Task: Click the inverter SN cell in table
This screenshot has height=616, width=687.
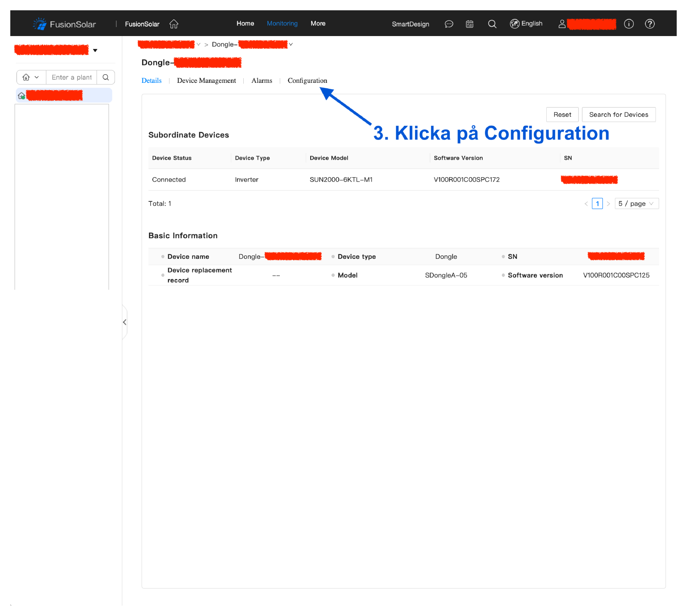Action: pos(589,179)
